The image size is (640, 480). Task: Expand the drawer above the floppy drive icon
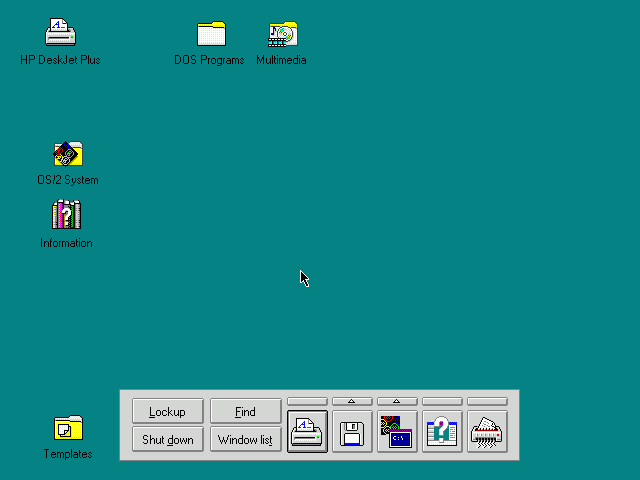pos(352,402)
